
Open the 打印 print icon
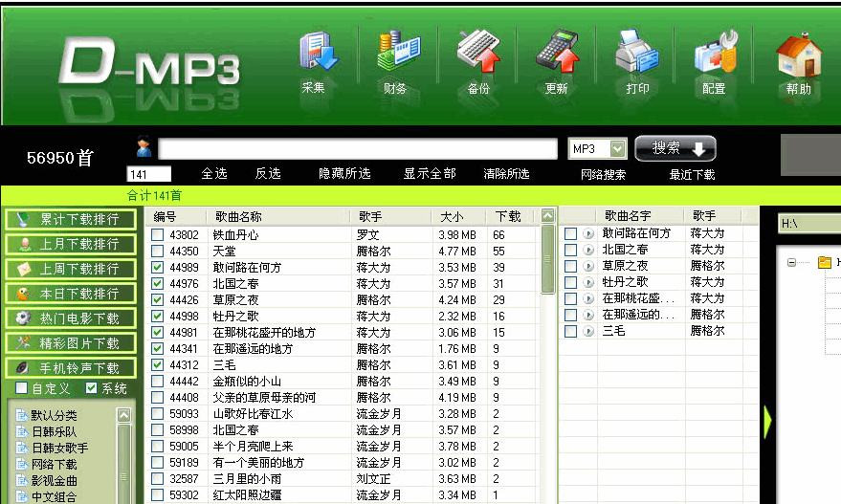637,51
